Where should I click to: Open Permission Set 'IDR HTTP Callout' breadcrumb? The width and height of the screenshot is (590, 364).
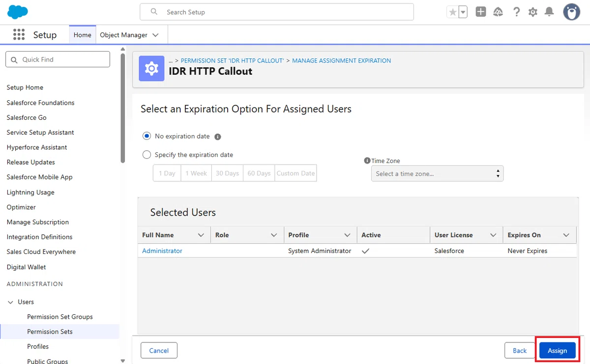click(x=233, y=61)
